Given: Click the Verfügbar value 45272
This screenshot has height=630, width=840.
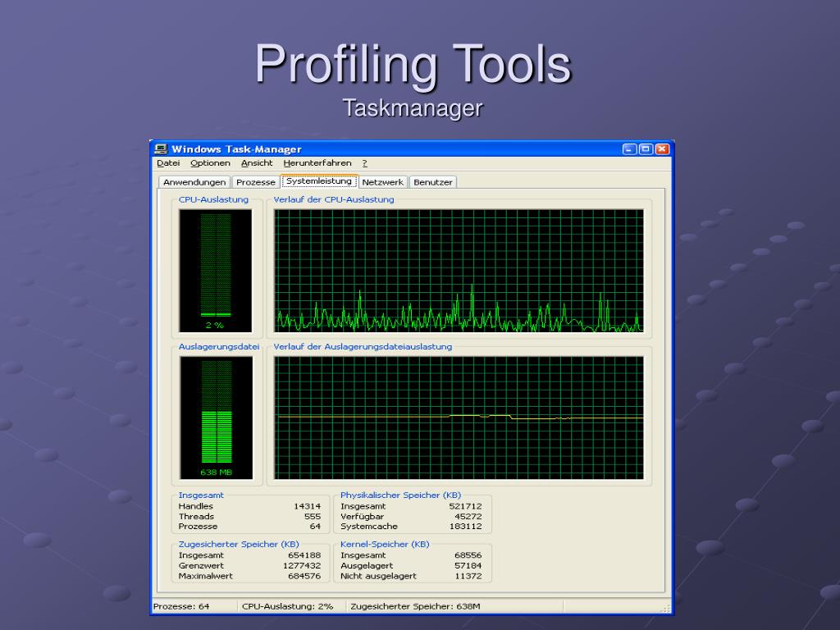Looking at the screenshot, I should [468, 517].
